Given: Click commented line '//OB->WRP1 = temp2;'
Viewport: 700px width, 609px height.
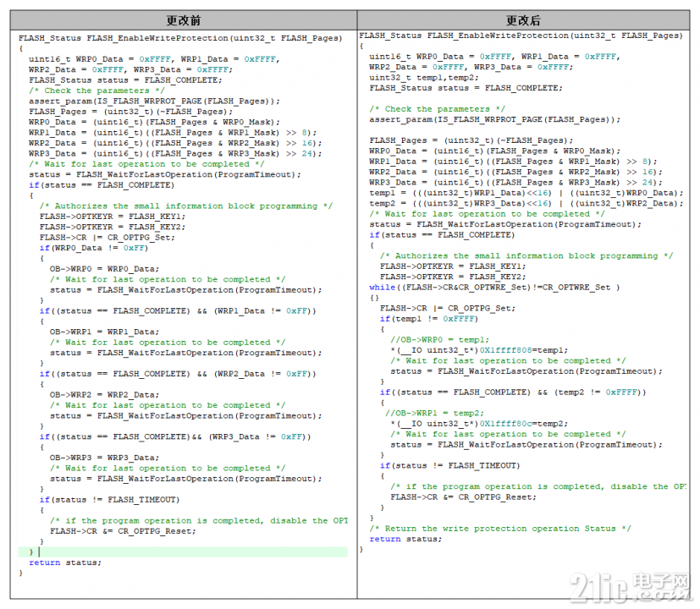Looking at the screenshot, I should pos(434,413).
